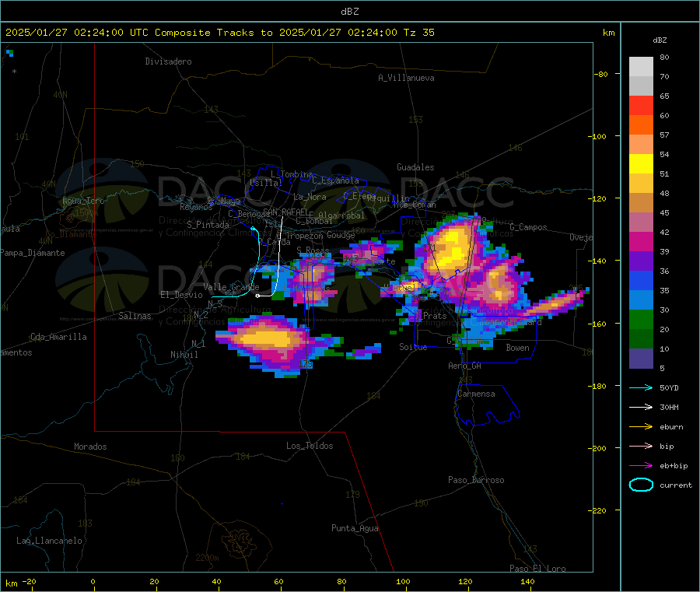Click the Morados map label
Screen dimensions: 700x592
tap(90, 447)
